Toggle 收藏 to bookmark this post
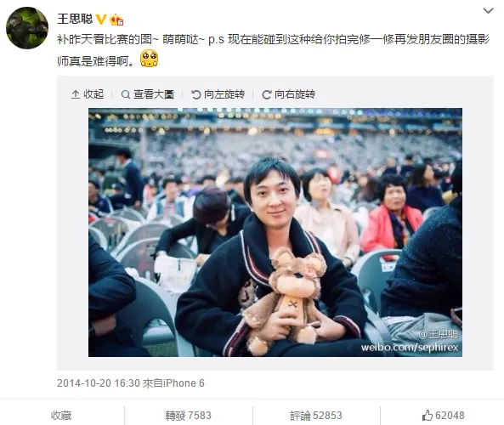The width and height of the screenshot is (504, 425). [x=61, y=416]
